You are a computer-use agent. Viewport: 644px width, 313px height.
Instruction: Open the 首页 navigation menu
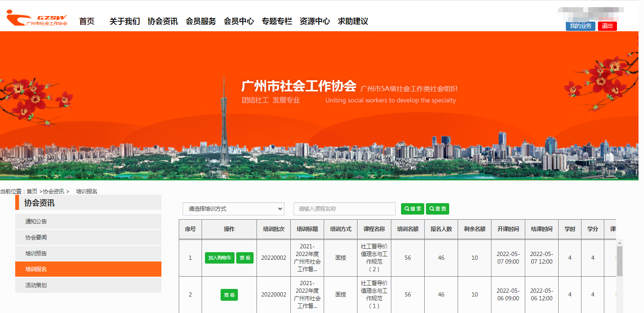[x=87, y=21]
